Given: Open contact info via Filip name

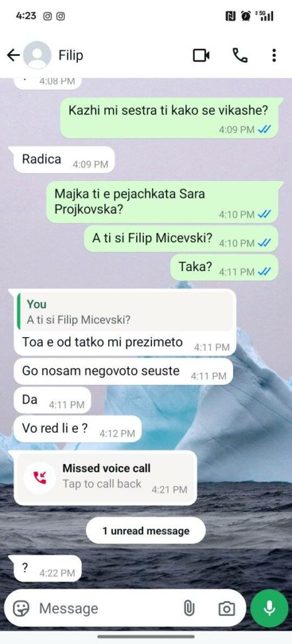Looking at the screenshot, I should [x=71, y=55].
